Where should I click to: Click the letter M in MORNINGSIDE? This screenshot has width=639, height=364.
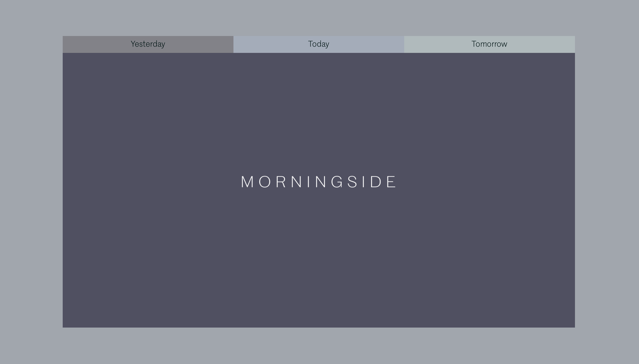247,182
